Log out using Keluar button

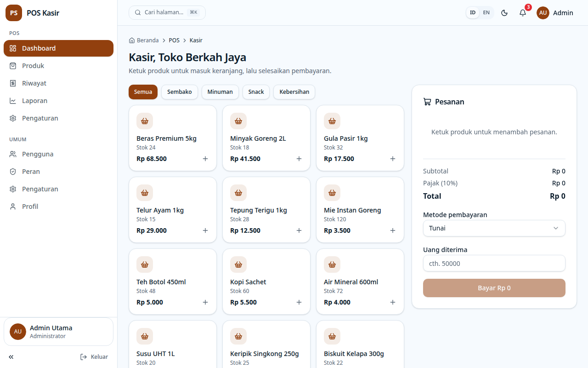coord(94,357)
